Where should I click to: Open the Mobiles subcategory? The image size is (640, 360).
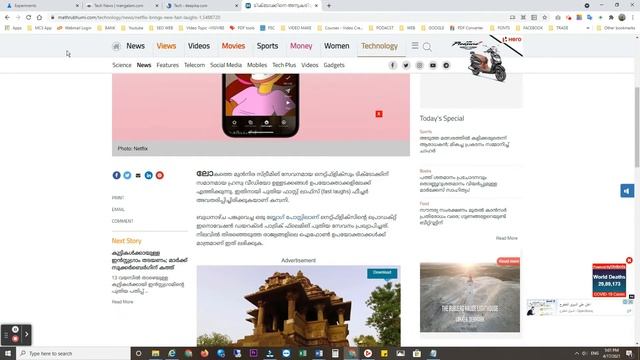257,65
